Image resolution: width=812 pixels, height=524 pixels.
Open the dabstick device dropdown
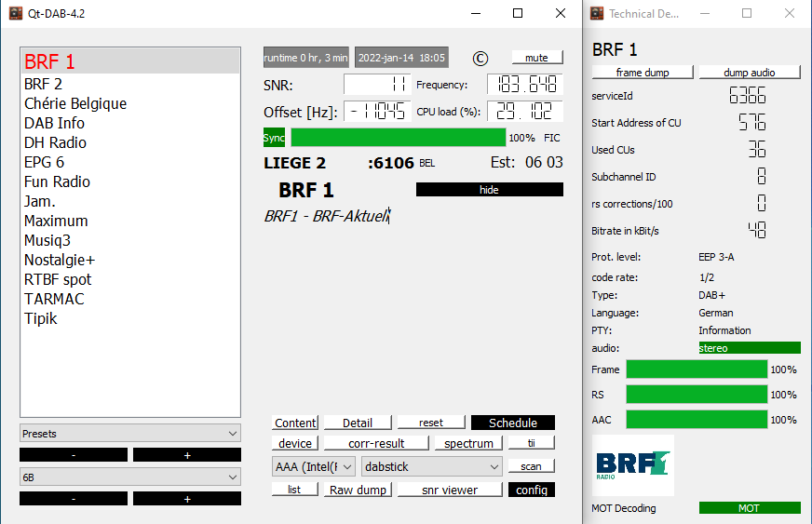point(432,466)
